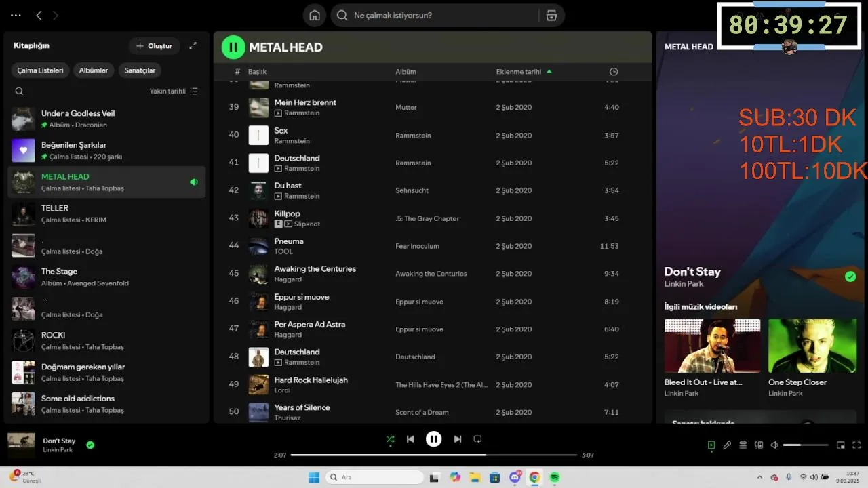Open Chrome from the taskbar
This screenshot has height=488, width=868.
click(x=534, y=477)
